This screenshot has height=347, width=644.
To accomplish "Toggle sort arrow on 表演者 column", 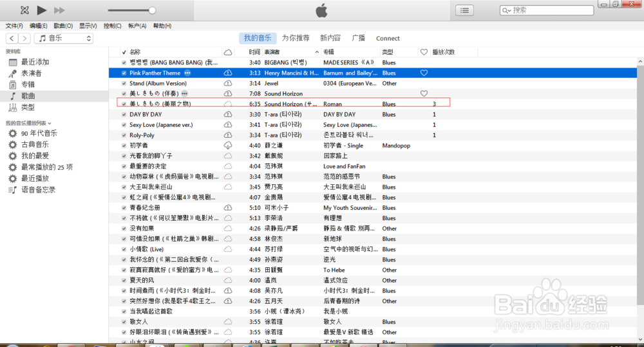I will point(317,52).
